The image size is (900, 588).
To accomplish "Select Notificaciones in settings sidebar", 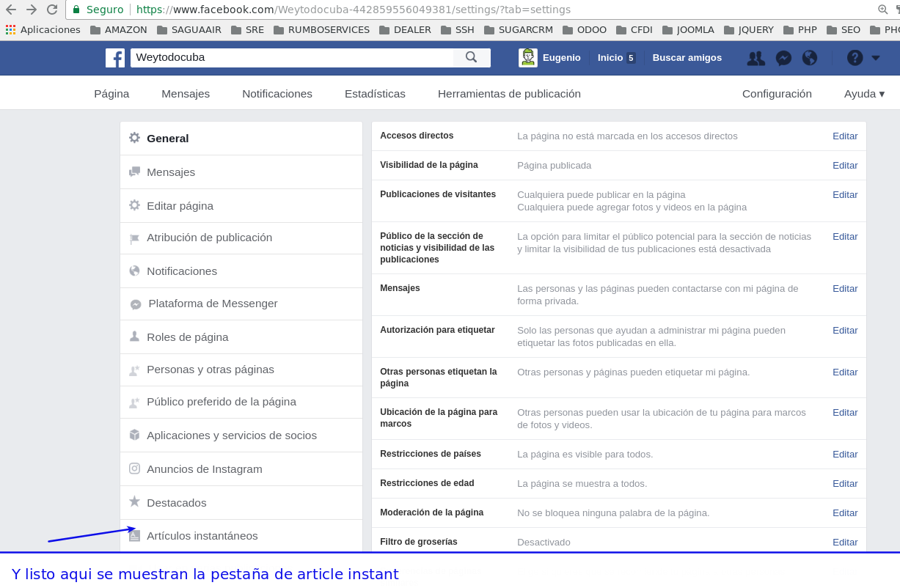I will pos(241,271).
